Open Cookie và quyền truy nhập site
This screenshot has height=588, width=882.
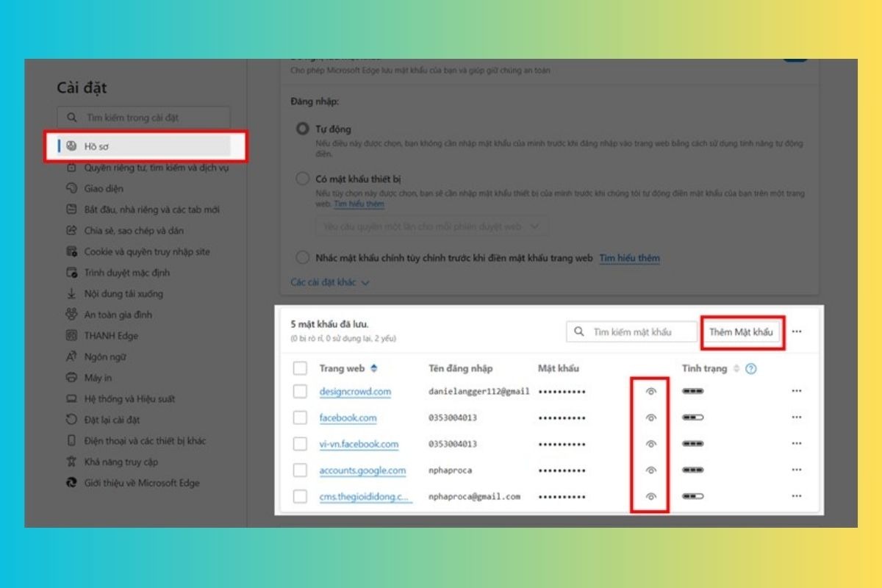pyautogui.click(x=147, y=251)
